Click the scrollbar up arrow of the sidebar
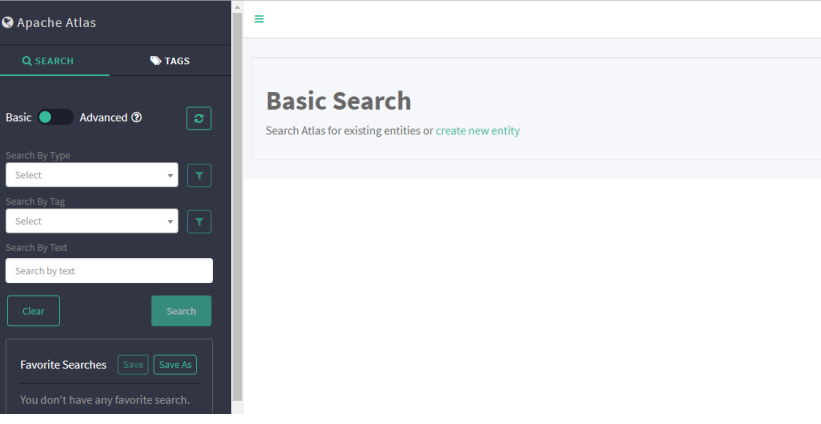Image resolution: width=821 pixels, height=424 pixels. click(x=237, y=7)
